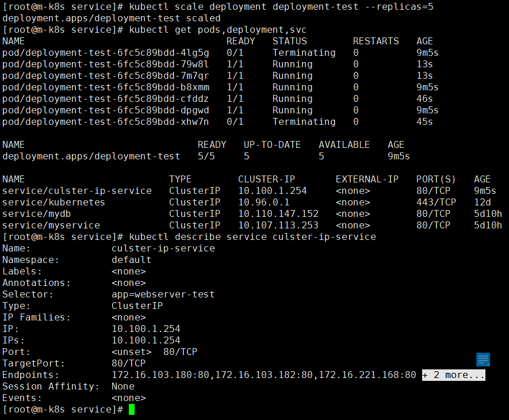Click the PORT(S) column header

tap(436, 180)
